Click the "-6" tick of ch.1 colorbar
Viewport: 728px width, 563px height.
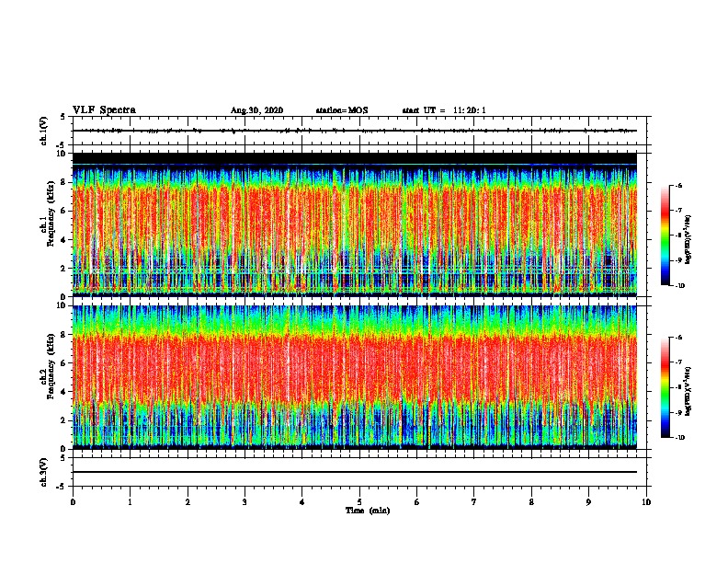click(x=678, y=185)
